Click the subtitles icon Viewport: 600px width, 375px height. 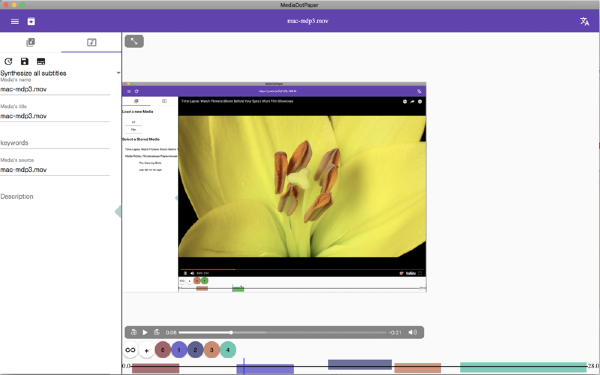pos(41,61)
